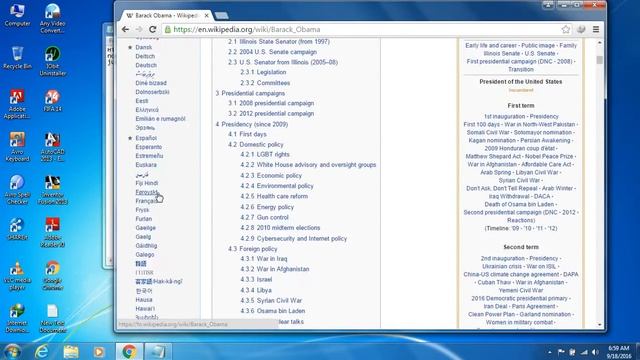Click the page vertical scrollbar thumb

pyautogui.click(x=599, y=60)
